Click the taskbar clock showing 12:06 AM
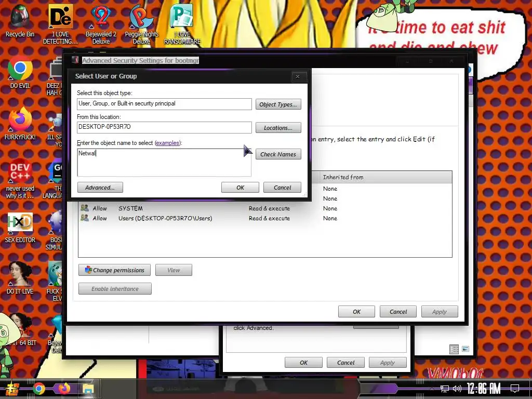Viewport: 532px width, 399px height. tap(484, 389)
